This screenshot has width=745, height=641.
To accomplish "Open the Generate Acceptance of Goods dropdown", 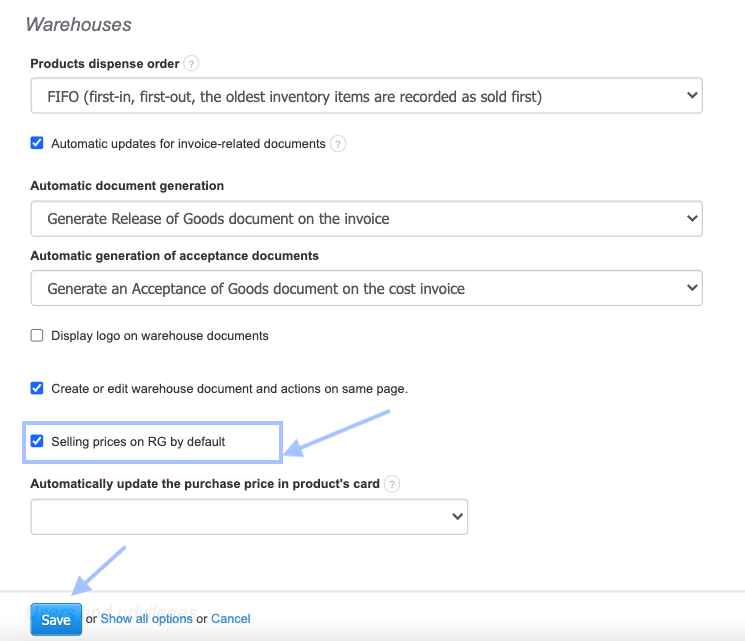I will [366, 288].
